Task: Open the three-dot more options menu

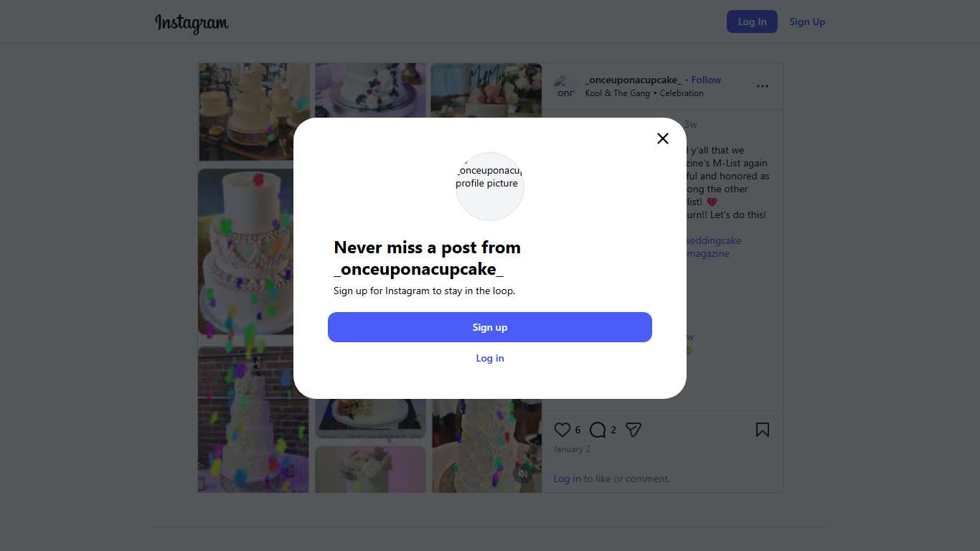Action: (762, 86)
